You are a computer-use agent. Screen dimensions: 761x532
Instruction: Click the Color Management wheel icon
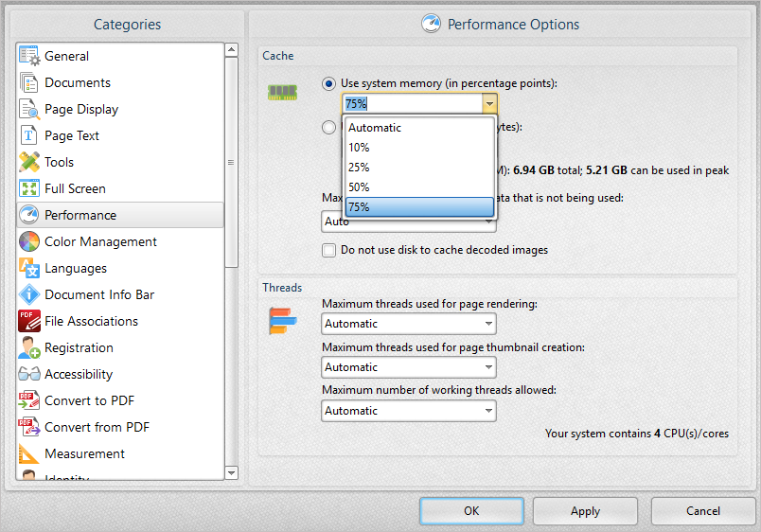coord(28,241)
